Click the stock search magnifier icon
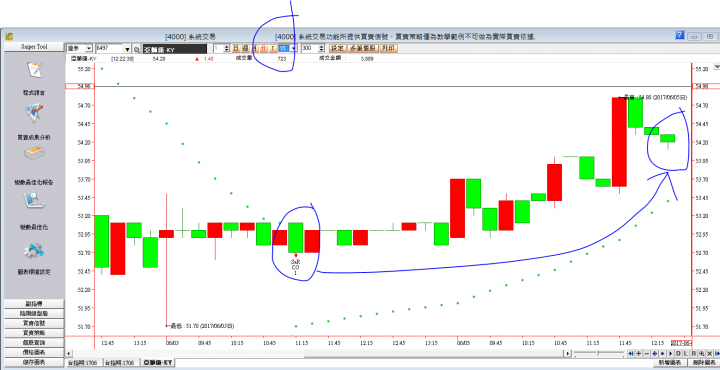The width and height of the screenshot is (720, 370). click(x=136, y=50)
